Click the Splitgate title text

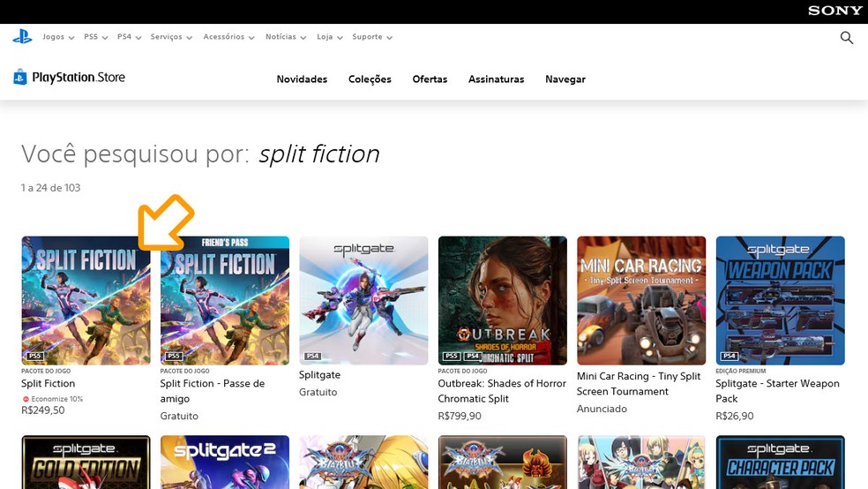(319, 375)
